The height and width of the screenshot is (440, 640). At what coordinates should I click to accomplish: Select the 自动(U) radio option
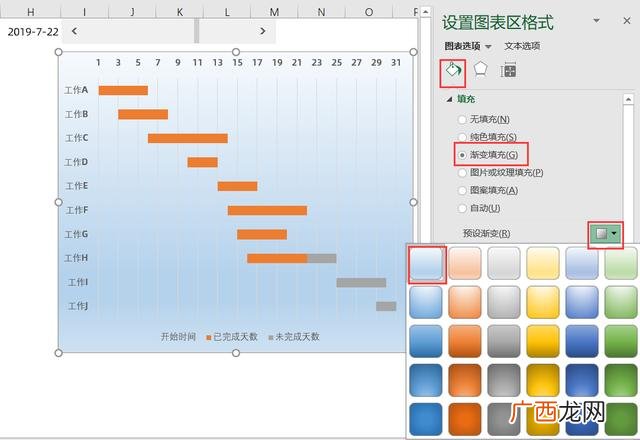[x=480, y=208]
